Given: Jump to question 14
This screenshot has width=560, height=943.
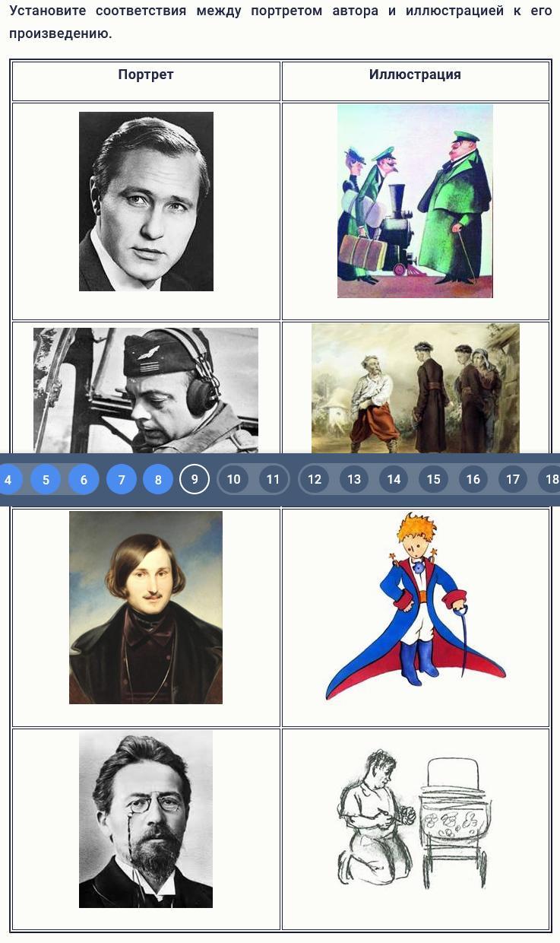Looking at the screenshot, I should 394,479.
